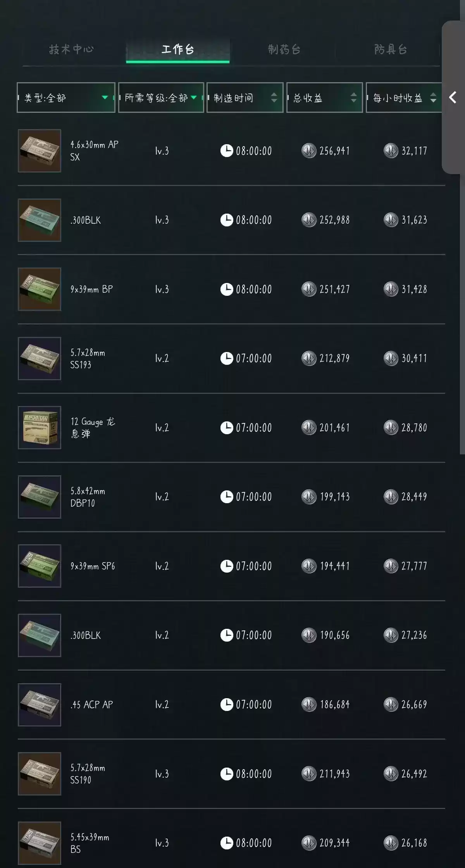Click the 9x39mm BP ammo box icon
Screen dimensions: 465x868
(x=40, y=289)
